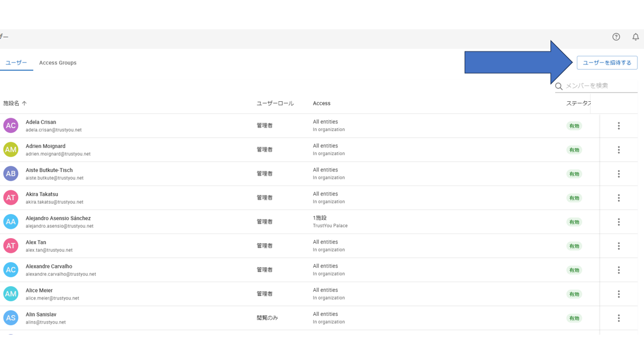The height and width of the screenshot is (361, 644).
Task: Click the AS avatar of Alin Sanislav
Action: 11,318
